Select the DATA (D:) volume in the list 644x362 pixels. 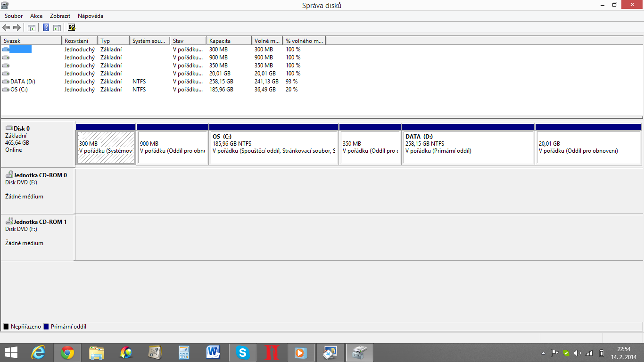click(23, 82)
